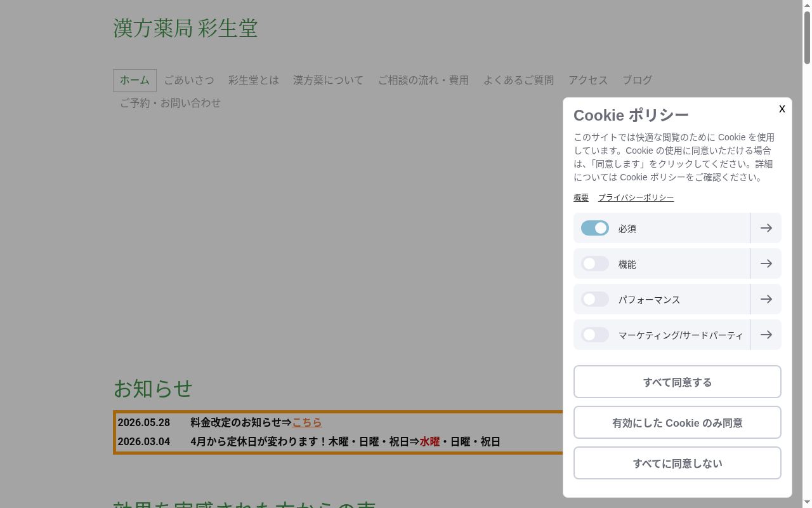Click the Cookie ポリシー heading
Viewport: 812px width, 508px height.
click(631, 115)
